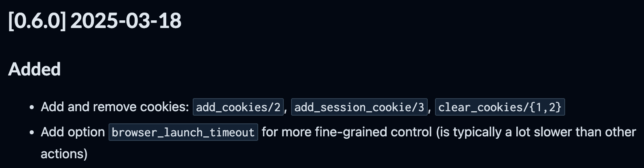This screenshot has height=168, width=644.
Task: Select the add_session_cookie/3 code snippet
Action: pos(359,107)
